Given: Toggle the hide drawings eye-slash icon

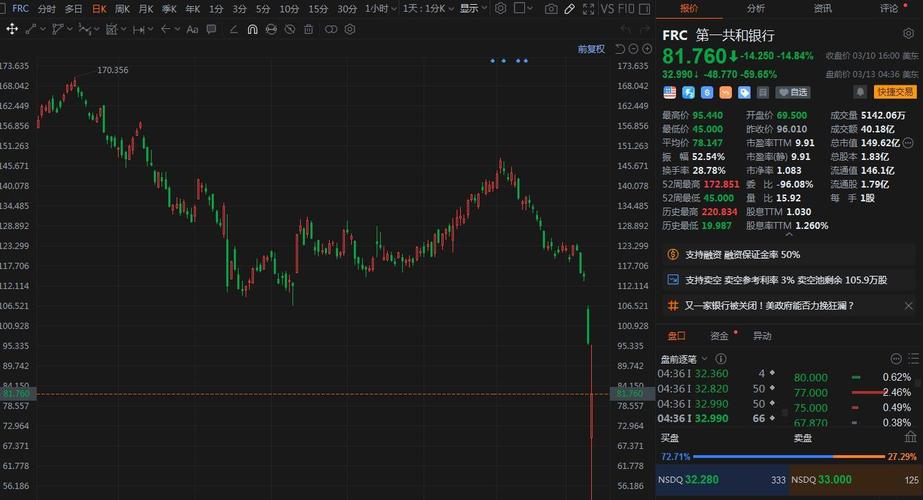Looking at the screenshot, I should 291,30.
